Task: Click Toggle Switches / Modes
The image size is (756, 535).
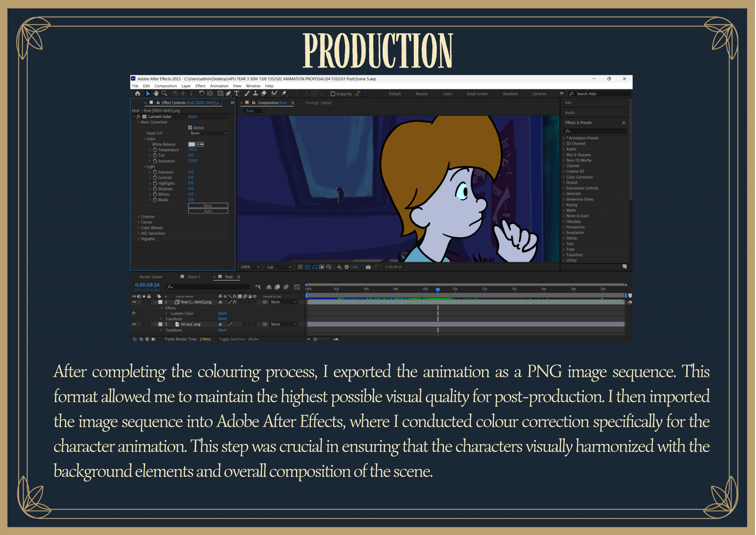Action: point(239,339)
